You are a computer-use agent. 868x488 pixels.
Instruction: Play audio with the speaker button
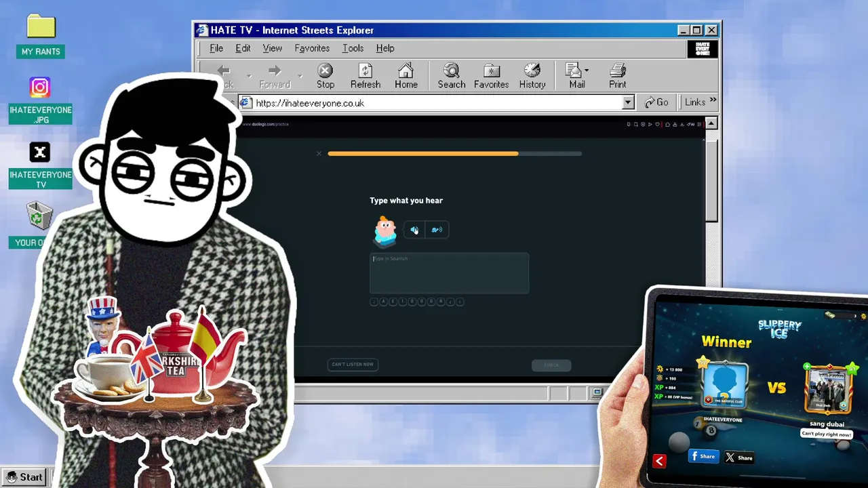coord(414,230)
